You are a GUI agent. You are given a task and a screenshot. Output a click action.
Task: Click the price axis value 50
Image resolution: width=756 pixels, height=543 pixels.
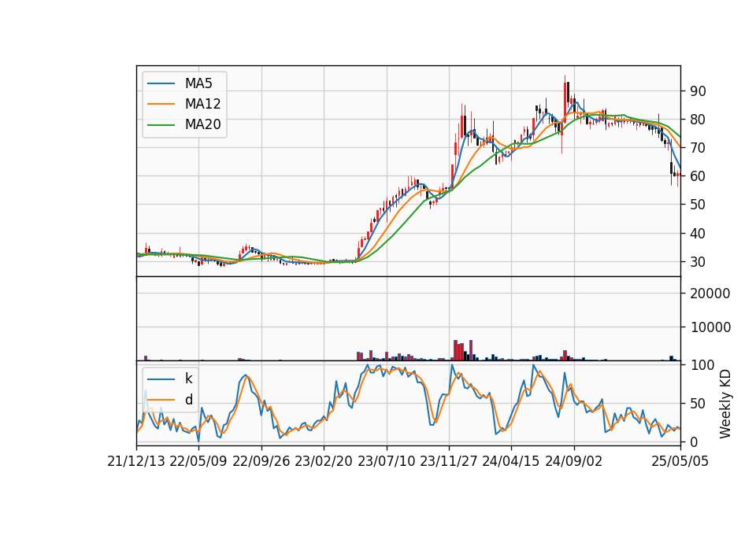698,205
